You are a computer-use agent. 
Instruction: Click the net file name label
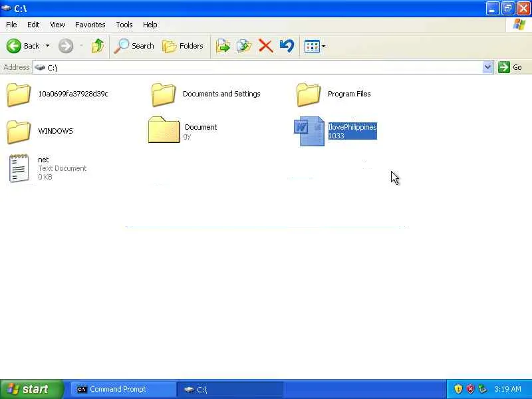[x=43, y=160]
